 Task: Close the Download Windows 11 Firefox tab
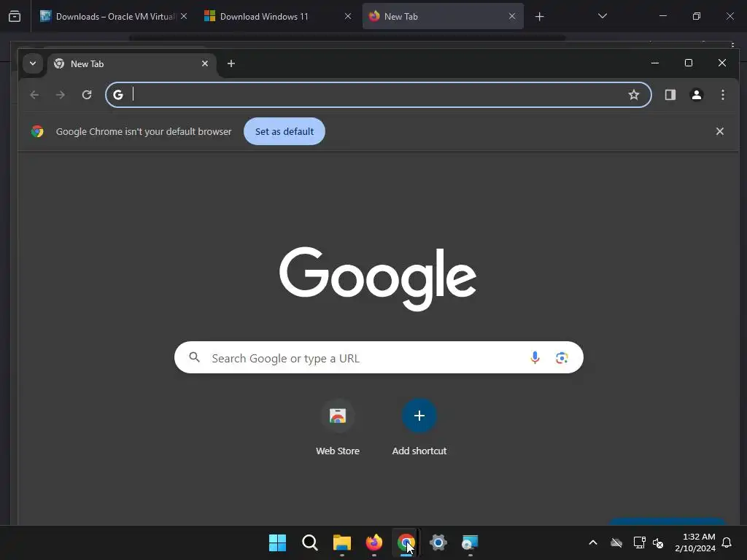click(x=348, y=16)
